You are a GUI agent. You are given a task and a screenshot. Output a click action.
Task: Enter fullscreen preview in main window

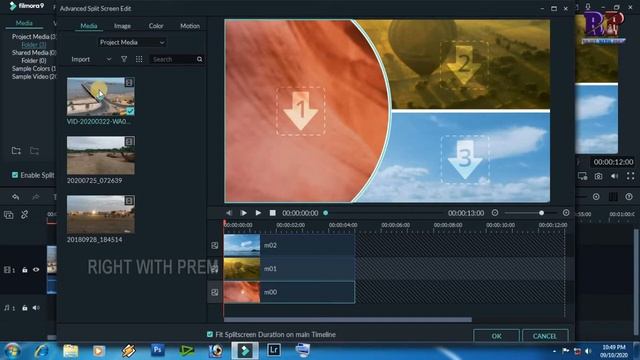click(x=631, y=176)
